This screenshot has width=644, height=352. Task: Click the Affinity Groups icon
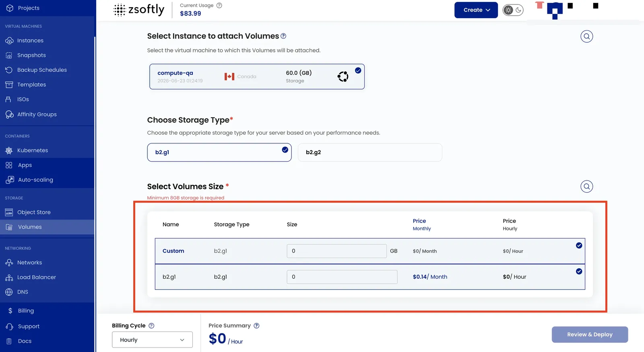click(x=9, y=114)
